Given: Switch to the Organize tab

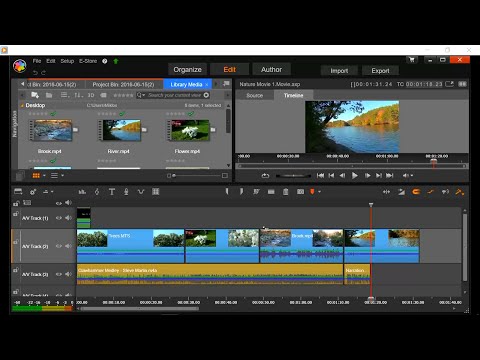Looking at the screenshot, I should click(x=187, y=70).
